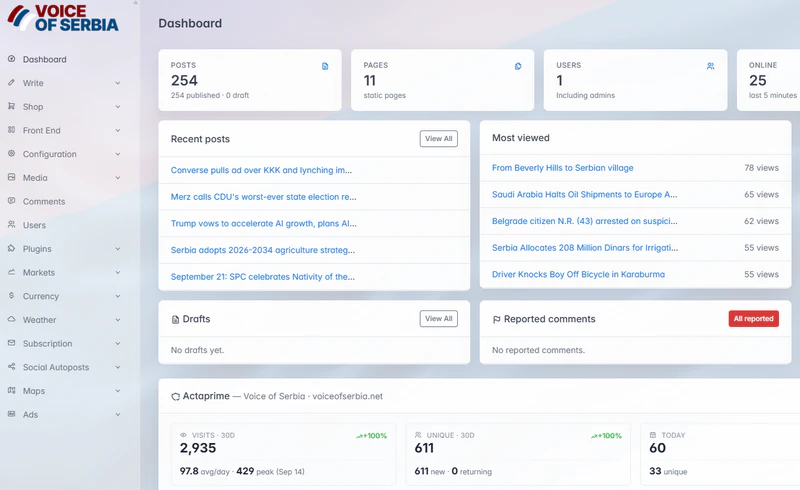
Task: Click the Comments sidebar icon
Action: click(11, 201)
